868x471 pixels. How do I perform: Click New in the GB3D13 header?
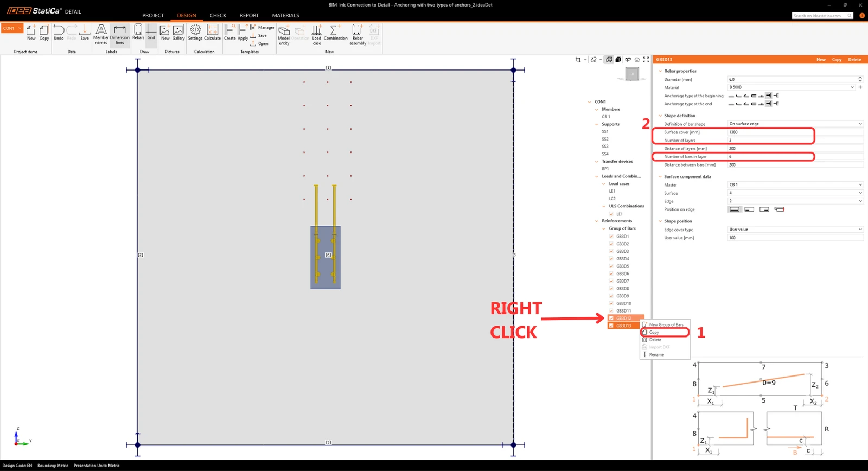point(821,60)
